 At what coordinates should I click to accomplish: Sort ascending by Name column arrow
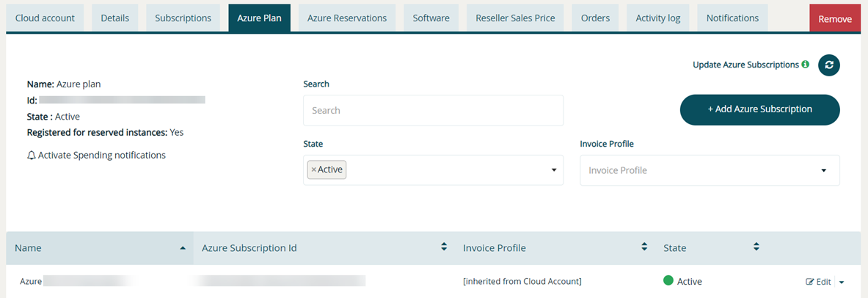pos(183,248)
